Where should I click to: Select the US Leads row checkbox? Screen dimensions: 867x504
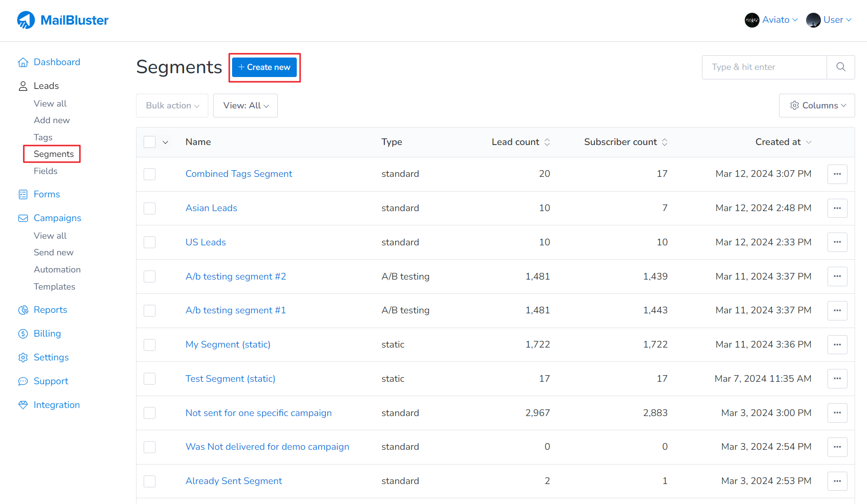tap(150, 242)
